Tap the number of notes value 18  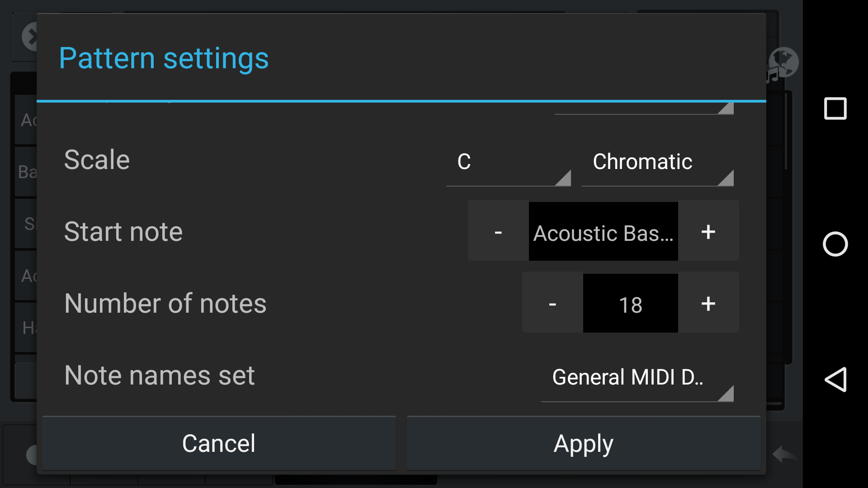click(x=631, y=303)
